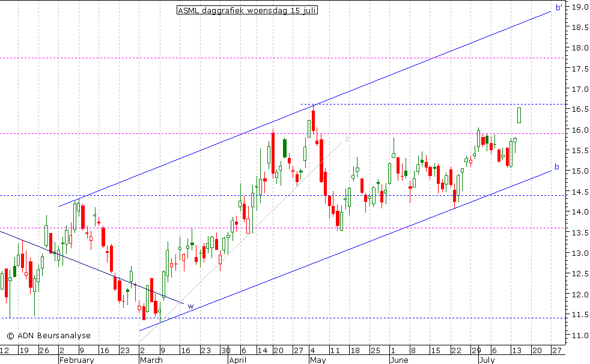This screenshot has width=590, height=364.
Task: Select the May month label
Action: [318, 360]
